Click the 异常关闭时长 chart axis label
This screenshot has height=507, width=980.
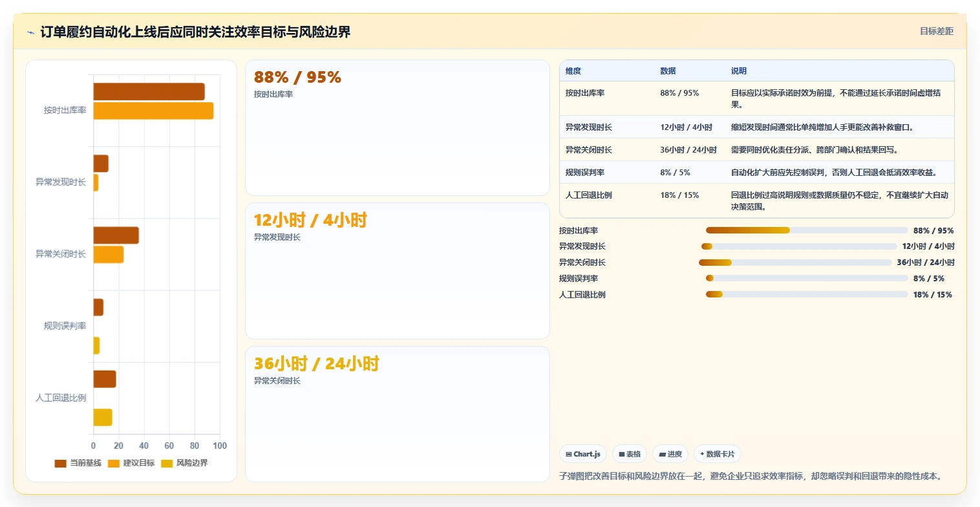coord(61,254)
